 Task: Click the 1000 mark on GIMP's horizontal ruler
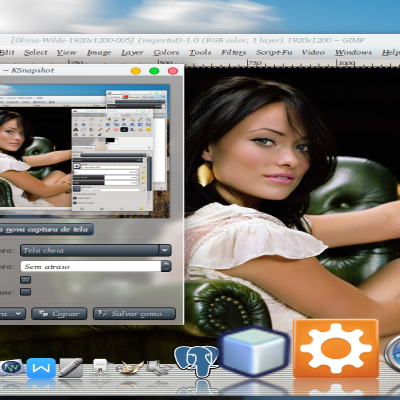pos(347,63)
